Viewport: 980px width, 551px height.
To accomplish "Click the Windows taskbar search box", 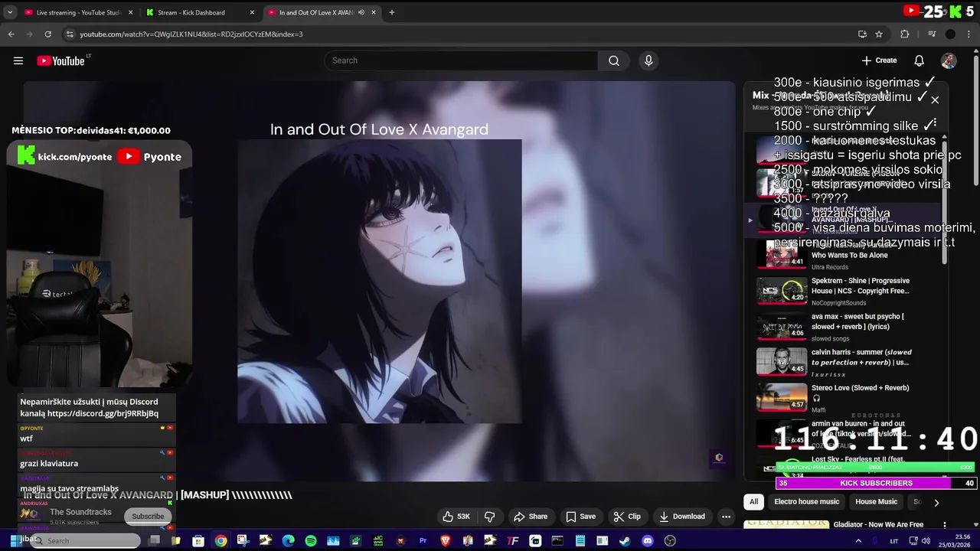I will tap(86, 541).
